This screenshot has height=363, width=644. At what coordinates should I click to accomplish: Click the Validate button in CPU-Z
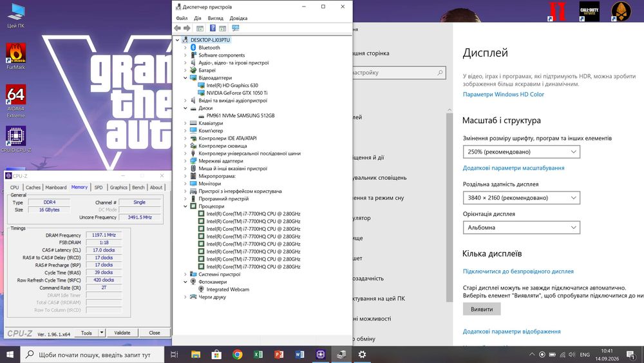(122, 333)
